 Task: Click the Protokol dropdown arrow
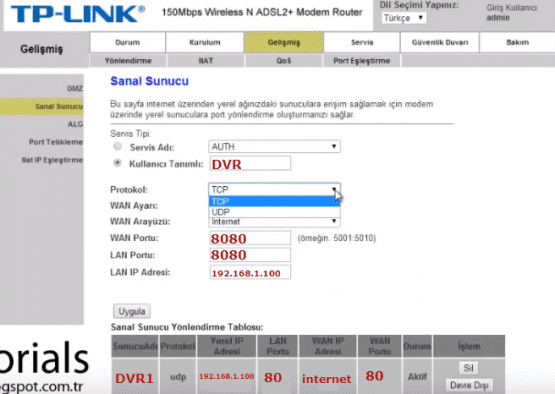334,189
